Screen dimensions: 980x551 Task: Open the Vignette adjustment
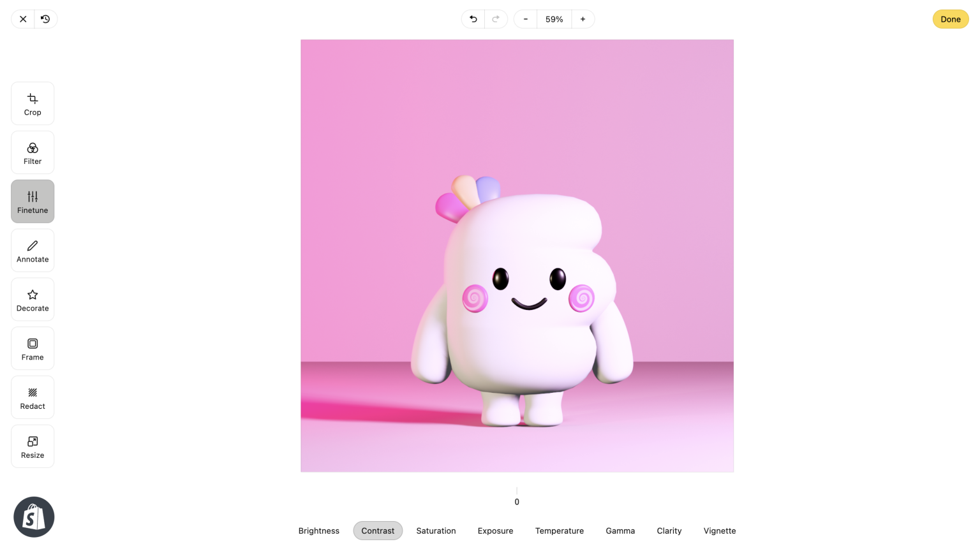tap(720, 531)
